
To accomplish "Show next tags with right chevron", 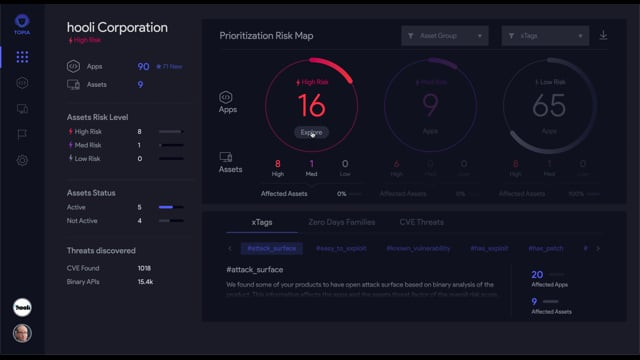I will point(598,248).
